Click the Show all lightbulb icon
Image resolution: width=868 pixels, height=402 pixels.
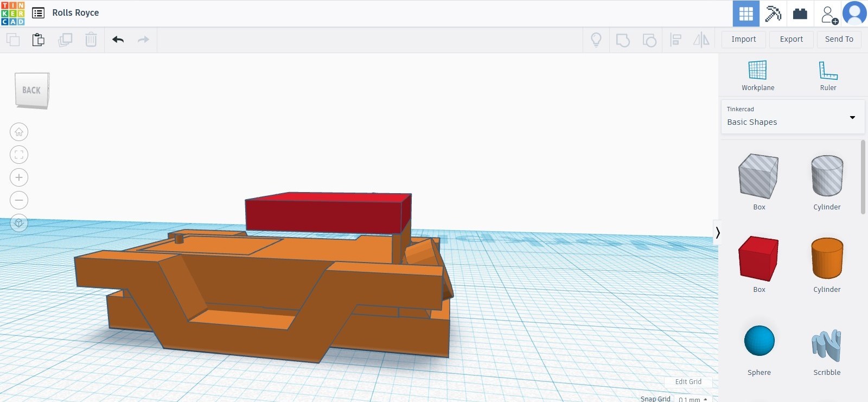(x=596, y=40)
